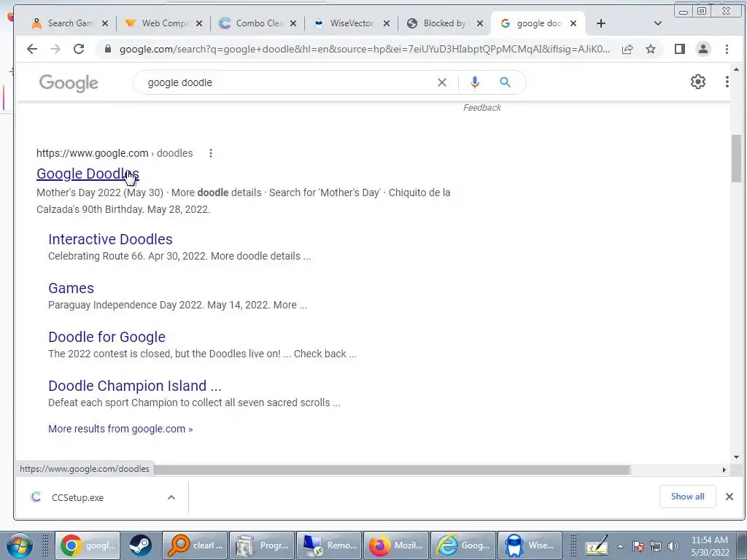Open the Remote Desktop taskbar button
747x560 pixels.
(x=329, y=545)
